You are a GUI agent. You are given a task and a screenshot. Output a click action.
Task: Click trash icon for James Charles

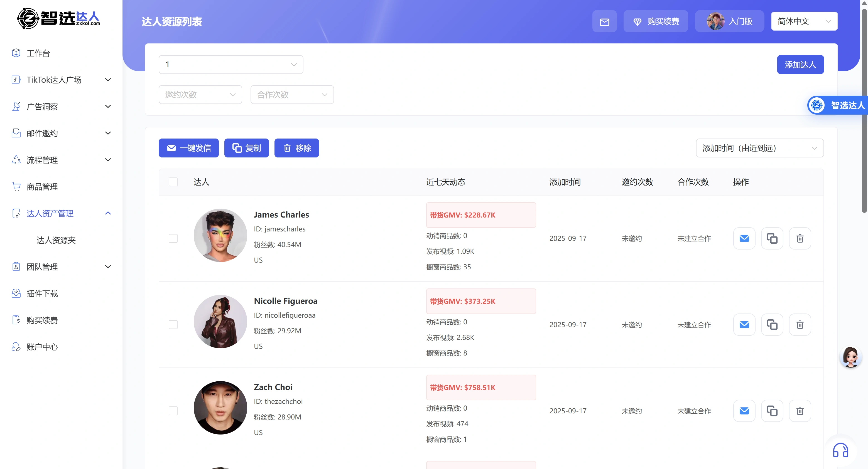tap(800, 238)
